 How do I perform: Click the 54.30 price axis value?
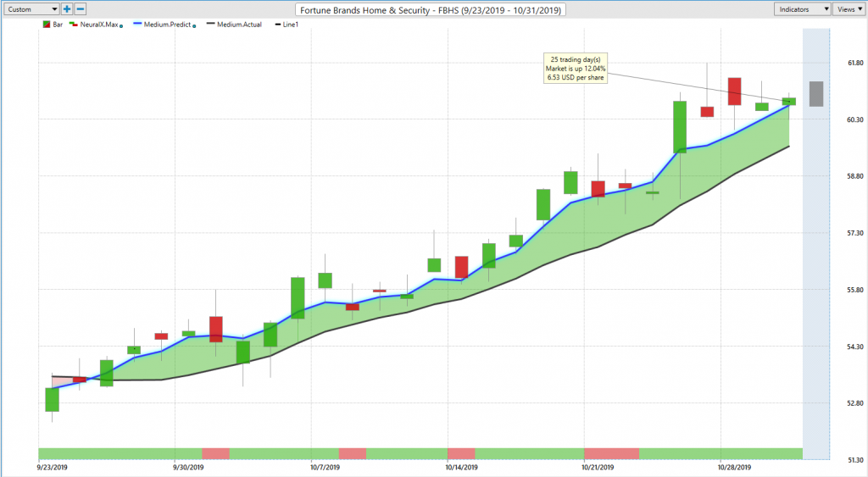(x=855, y=347)
